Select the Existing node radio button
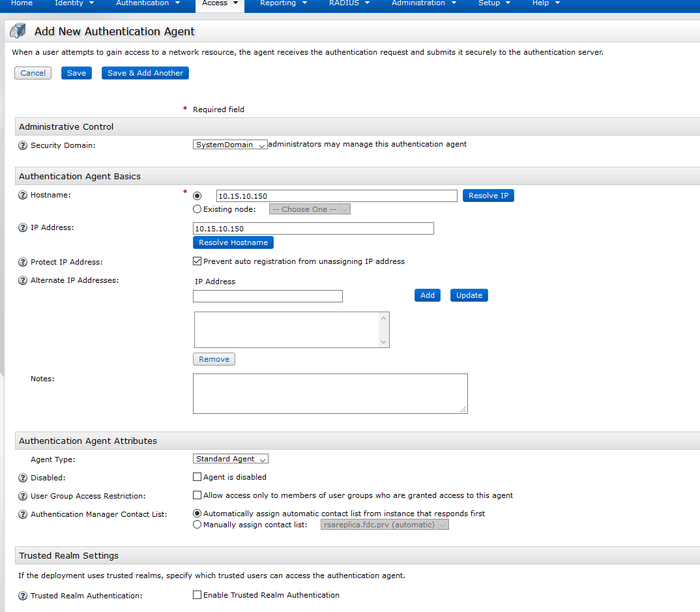Image resolution: width=700 pixels, height=612 pixels. point(197,209)
